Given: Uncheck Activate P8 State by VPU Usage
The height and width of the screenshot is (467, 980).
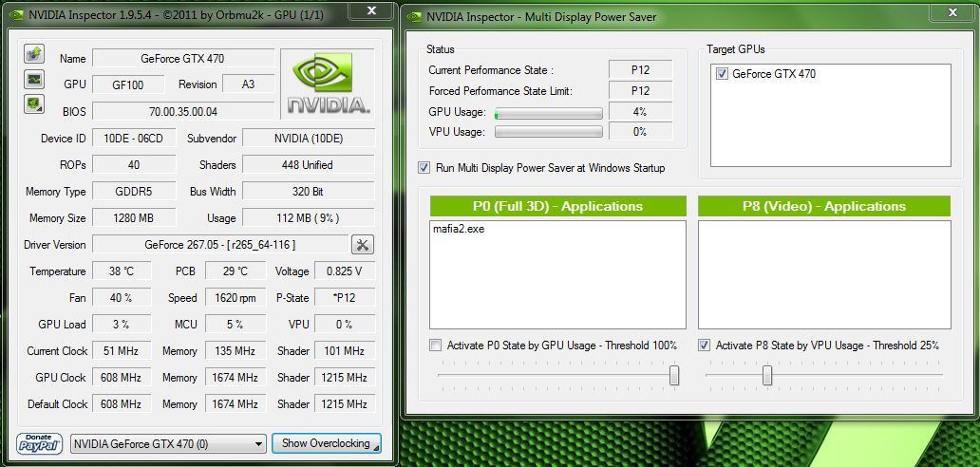Looking at the screenshot, I should [704, 346].
